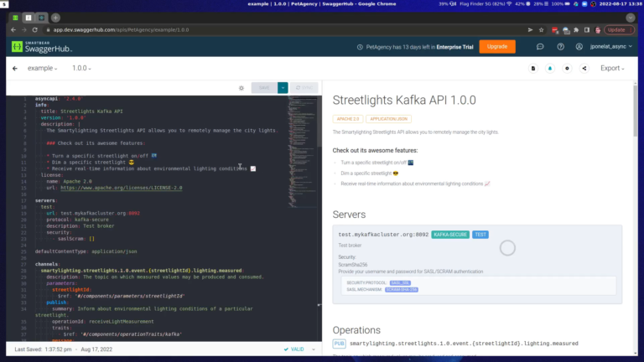This screenshot has height=362, width=644.
Task: Click the notifications bell icon
Action: (x=550, y=69)
